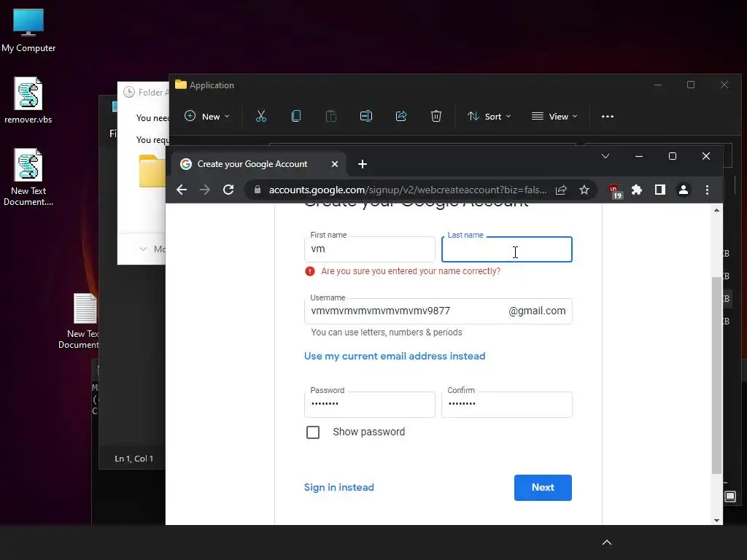Tick the Show password checkbox
Screen dimensions: 747x560
[313, 432]
